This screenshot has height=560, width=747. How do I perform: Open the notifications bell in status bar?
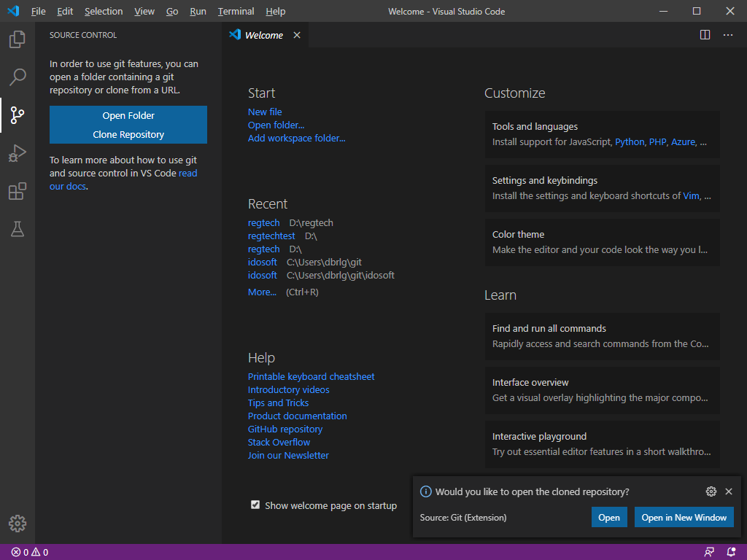click(731, 553)
